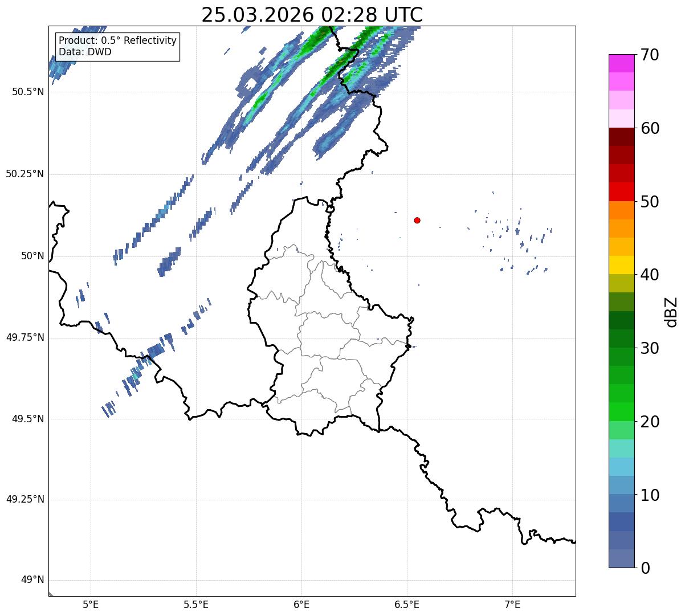Click the latitude label "50.5°N"
Image resolution: width=685 pixels, height=616 pixels.
tap(28, 92)
